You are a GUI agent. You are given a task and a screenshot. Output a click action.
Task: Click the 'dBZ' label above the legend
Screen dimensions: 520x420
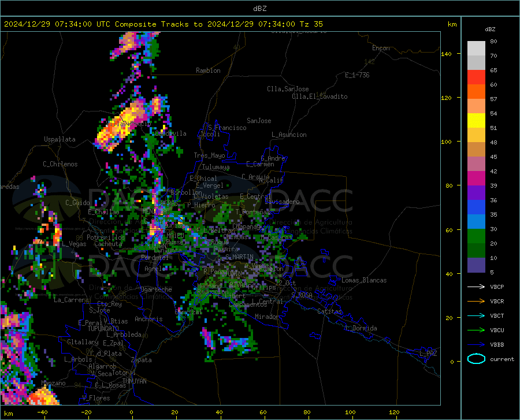click(490, 29)
